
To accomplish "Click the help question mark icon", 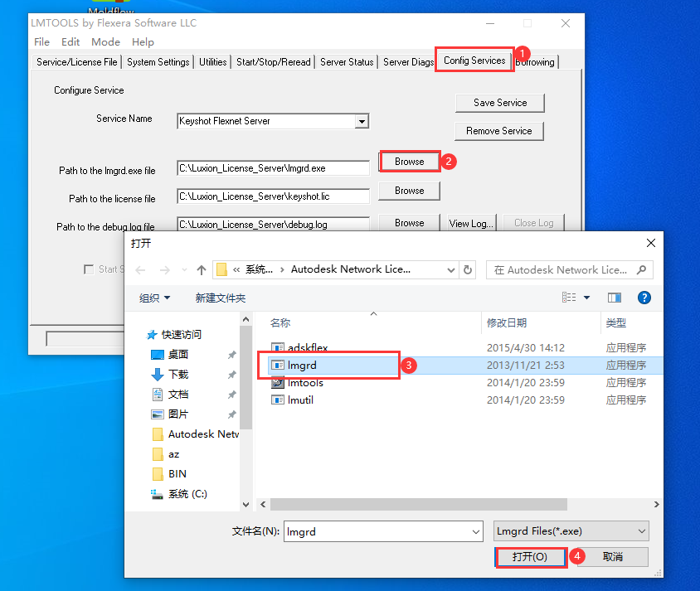I will point(644,298).
